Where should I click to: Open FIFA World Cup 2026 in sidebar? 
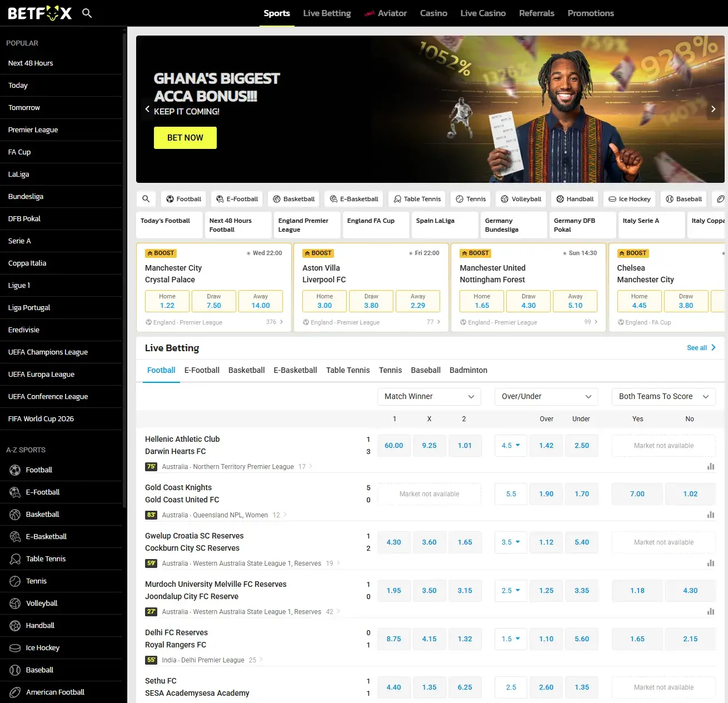point(61,419)
